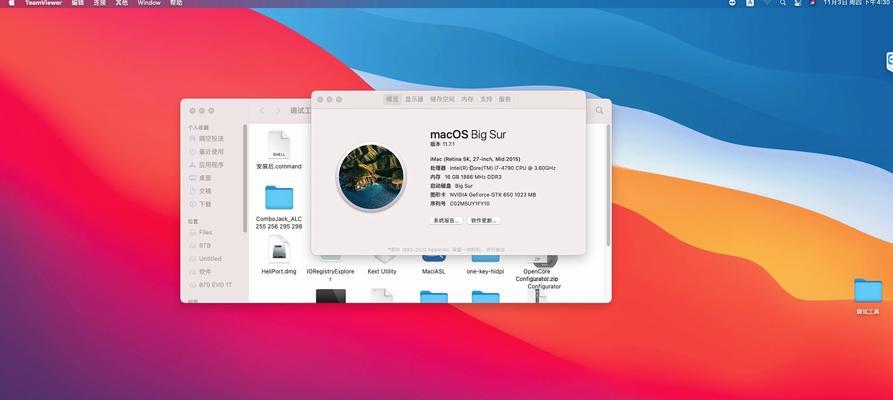The height and width of the screenshot is (400, 893).
Task: Select the ComboJack_ALC folder icon
Action: pyautogui.click(x=279, y=198)
